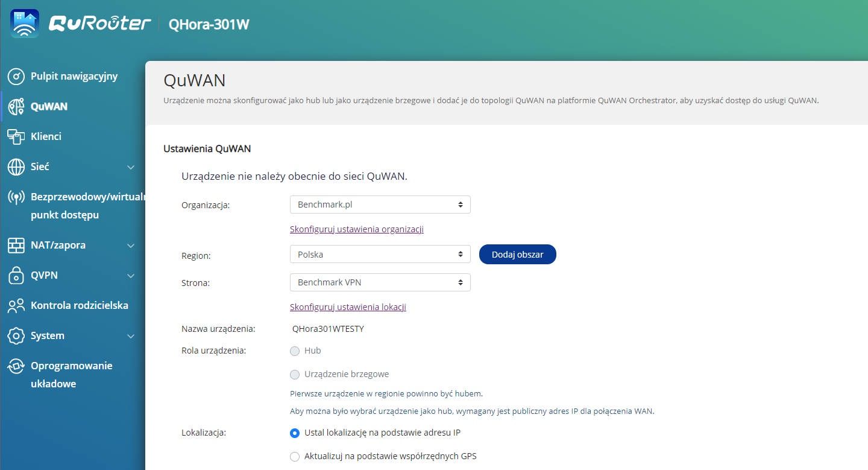This screenshot has width=868, height=470.
Task: Click the QuRouter app logo icon
Action: point(25,24)
